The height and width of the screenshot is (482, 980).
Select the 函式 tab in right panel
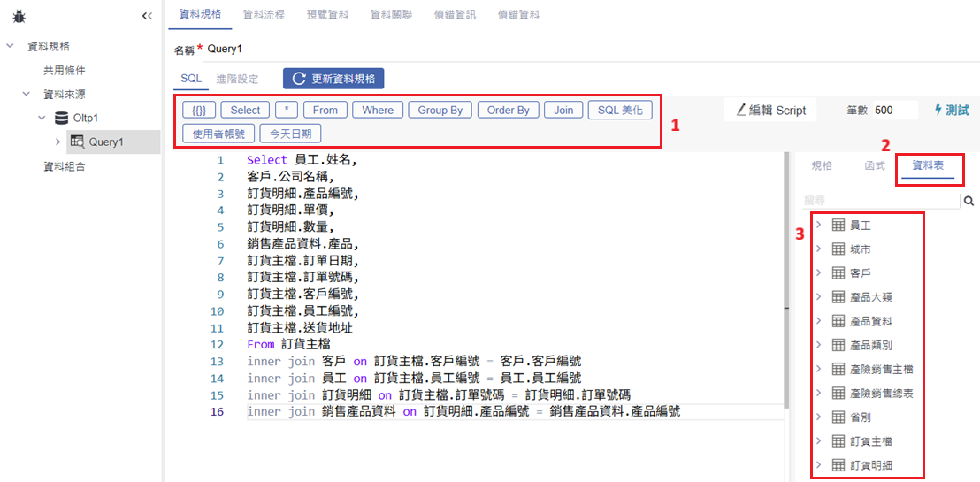(874, 166)
